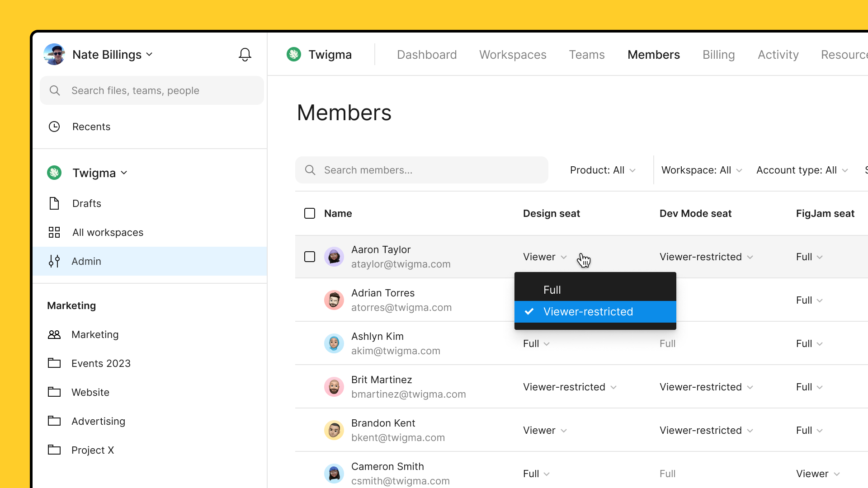The width and height of the screenshot is (868, 488).
Task: Select Admin in the sidebar
Action: 86,261
